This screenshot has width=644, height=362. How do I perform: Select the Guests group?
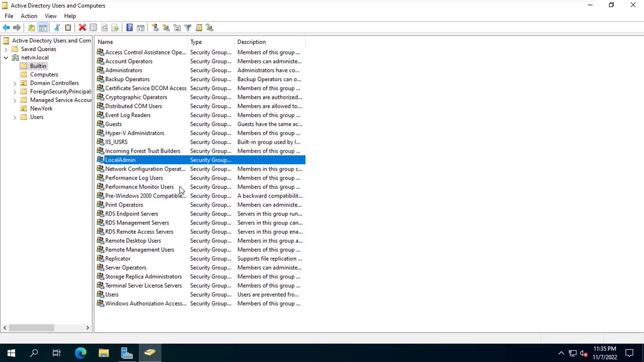200,124
